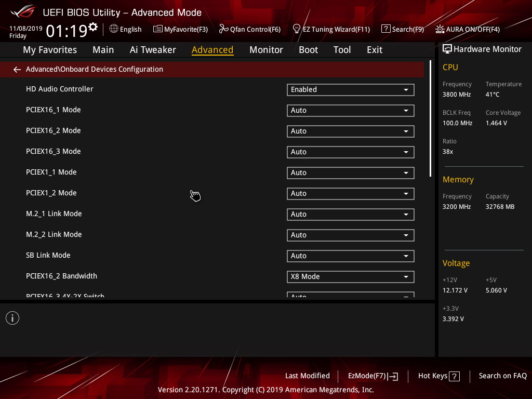The height and width of the screenshot is (399, 532).
Task: Open PCIEX16_1 Mode dropdown
Action: [x=351, y=111]
